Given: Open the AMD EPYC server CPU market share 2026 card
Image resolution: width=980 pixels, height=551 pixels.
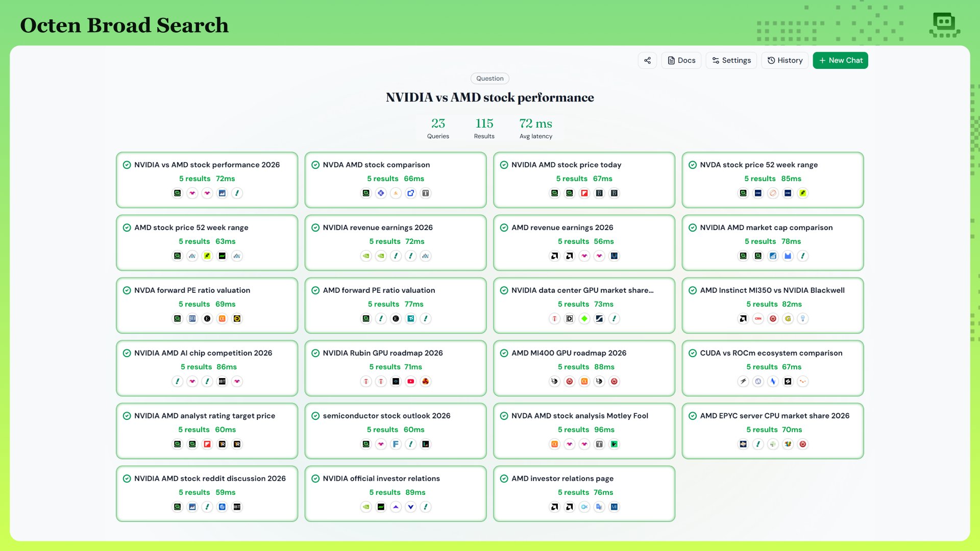Looking at the screenshot, I should coord(773,431).
